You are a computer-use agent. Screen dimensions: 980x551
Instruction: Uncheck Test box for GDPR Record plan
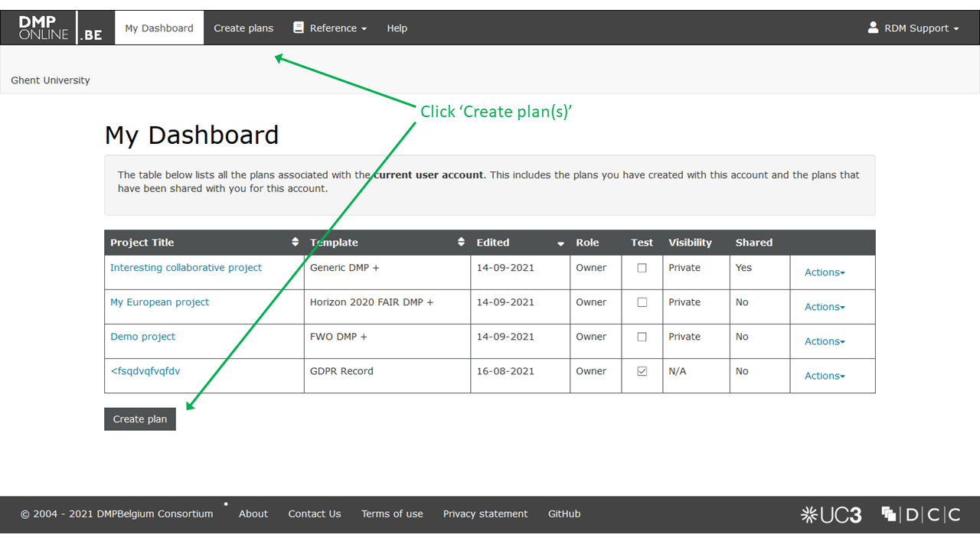[642, 371]
